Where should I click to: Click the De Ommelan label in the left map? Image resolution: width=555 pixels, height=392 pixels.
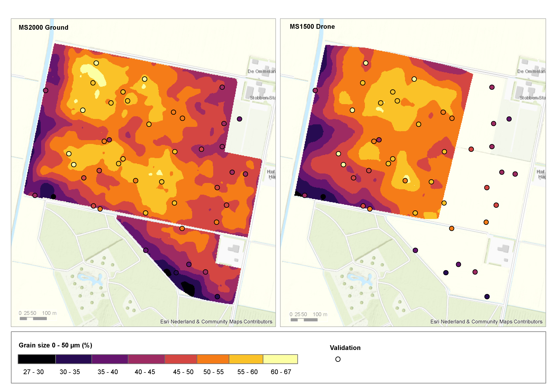pyautogui.click(x=261, y=71)
